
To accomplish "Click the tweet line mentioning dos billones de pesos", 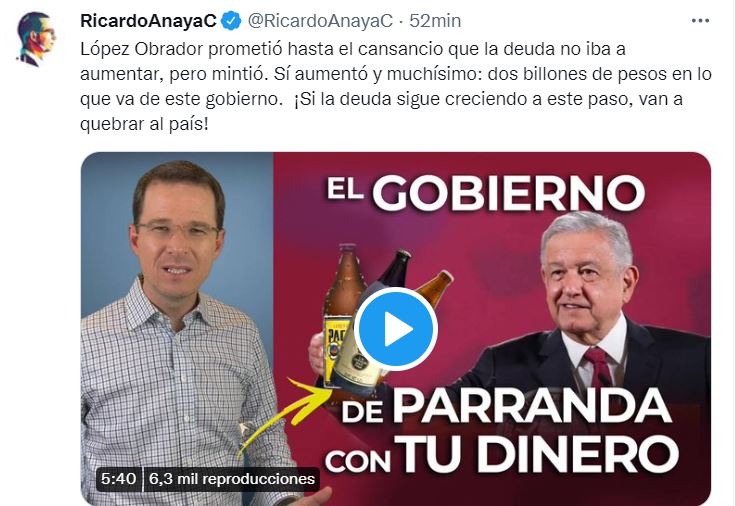I will point(396,74).
